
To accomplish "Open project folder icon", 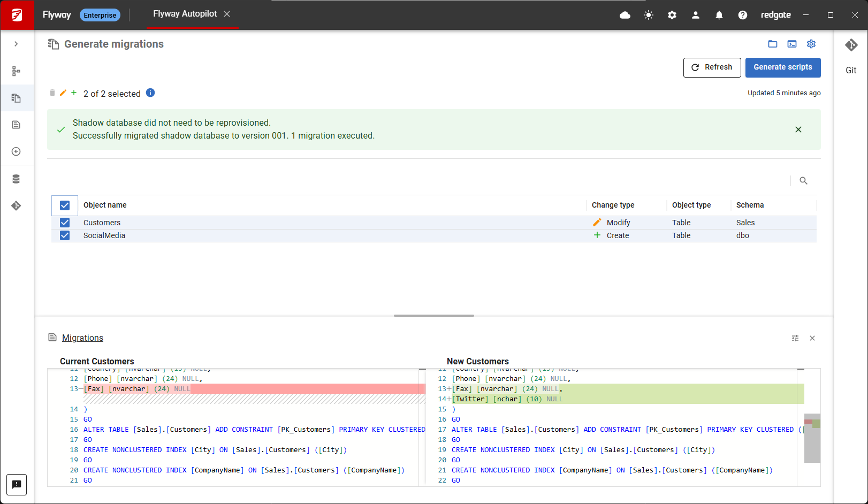I will (773, 44).
